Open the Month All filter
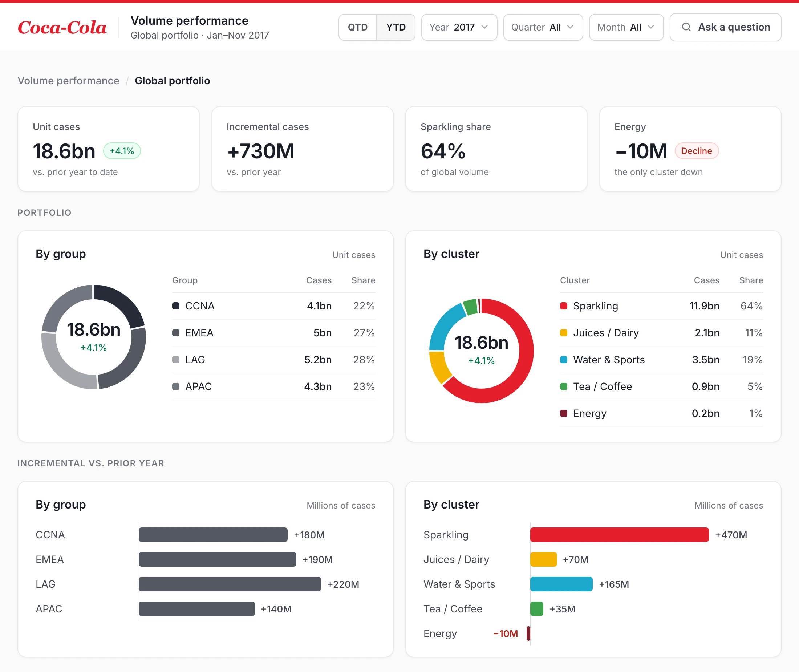799x672 pixels. tap(626, 27)
